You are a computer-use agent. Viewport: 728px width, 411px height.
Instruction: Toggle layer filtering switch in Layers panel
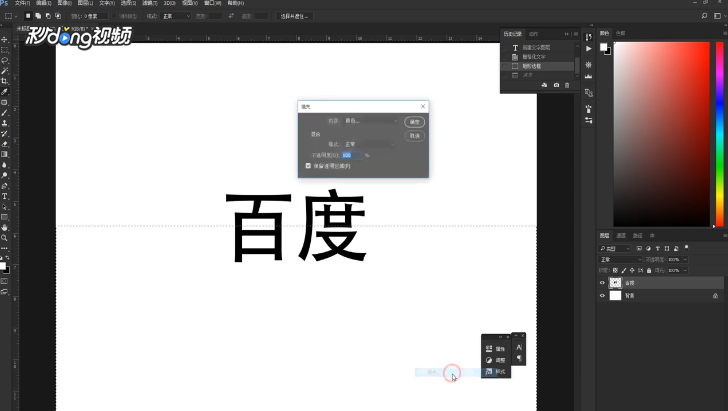pos(686,248)
